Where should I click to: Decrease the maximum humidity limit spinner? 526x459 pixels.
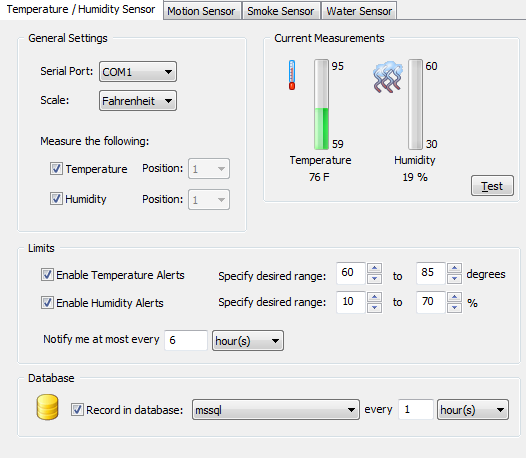(x=454, y=307)
